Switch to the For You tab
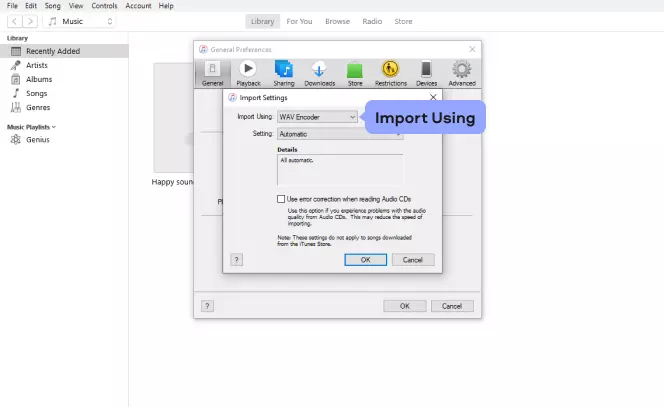 click(x=299, y=21)
